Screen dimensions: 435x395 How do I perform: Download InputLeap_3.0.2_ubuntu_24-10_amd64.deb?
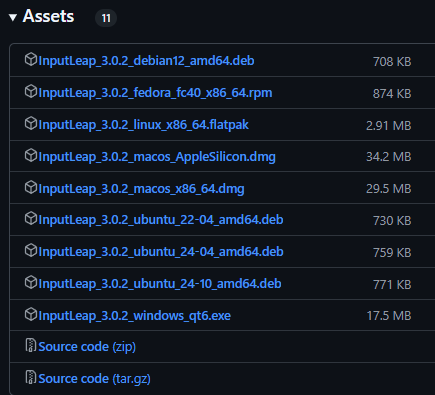point(160,284)
